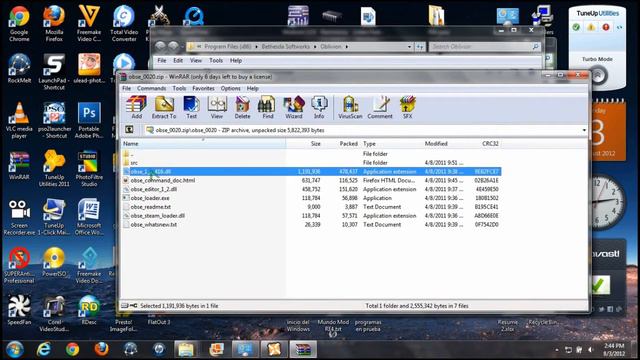Click the Add toolbar icon in WinRAR

[136, 107]
